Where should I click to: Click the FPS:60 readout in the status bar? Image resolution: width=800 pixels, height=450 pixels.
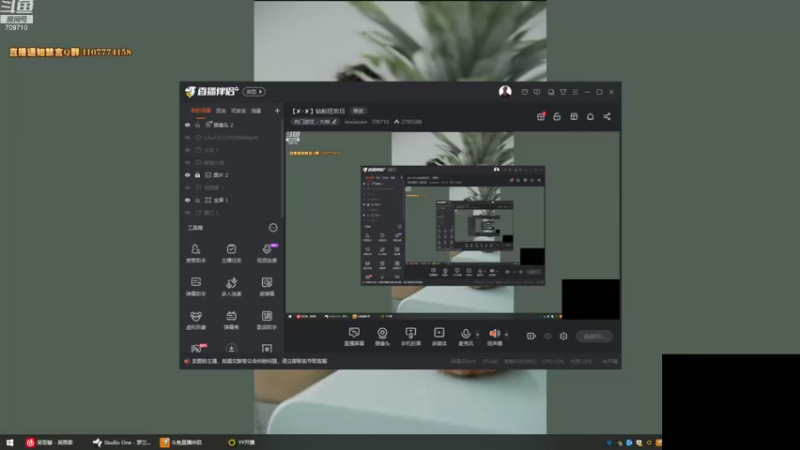point(490,361)
